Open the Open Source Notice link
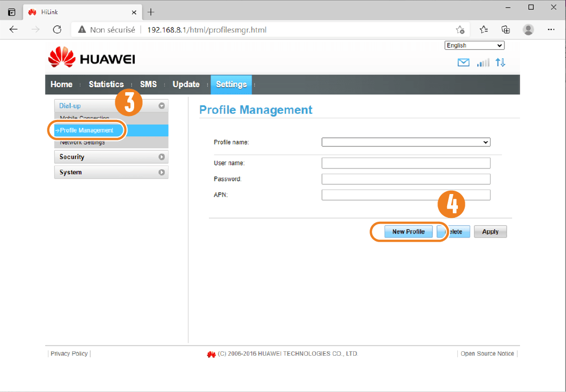This screenshot has width=566, height=392. coord(487,354)
